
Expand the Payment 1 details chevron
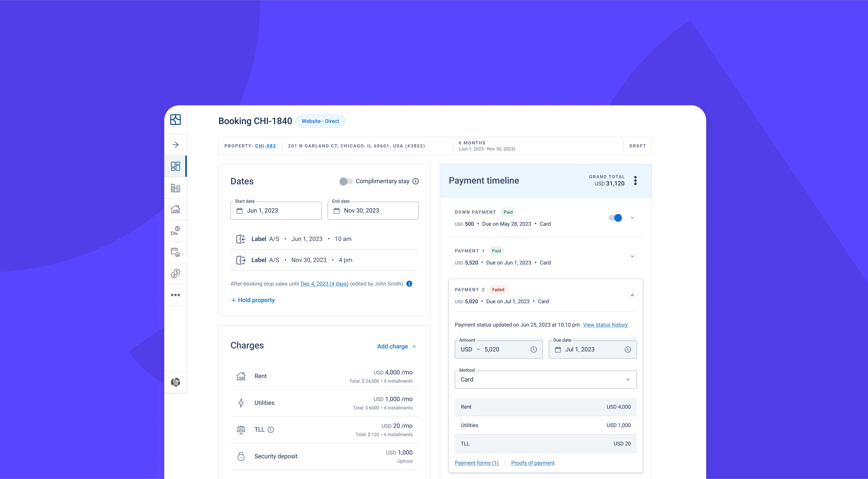point(632,256)
